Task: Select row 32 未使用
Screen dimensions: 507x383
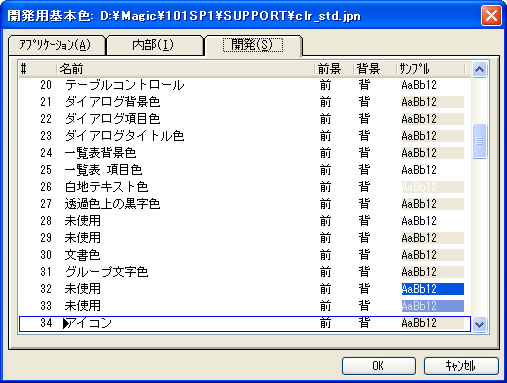Action: tap(245, 289)
